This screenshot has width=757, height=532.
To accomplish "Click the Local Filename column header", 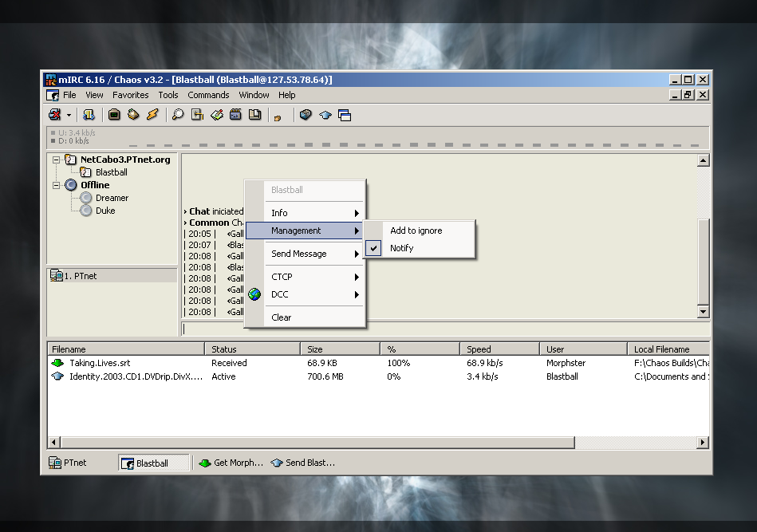I will (x=668, y=349).
